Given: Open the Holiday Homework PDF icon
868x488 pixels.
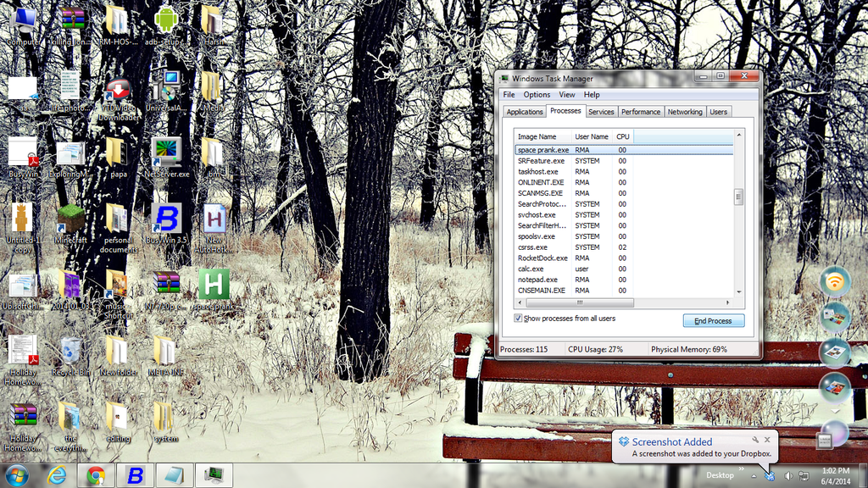Looking at the screenshot, I should [23, 360].
